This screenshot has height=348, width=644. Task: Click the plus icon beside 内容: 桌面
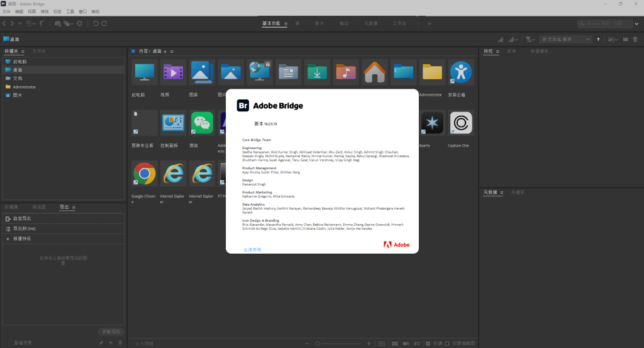coord(165,52)
